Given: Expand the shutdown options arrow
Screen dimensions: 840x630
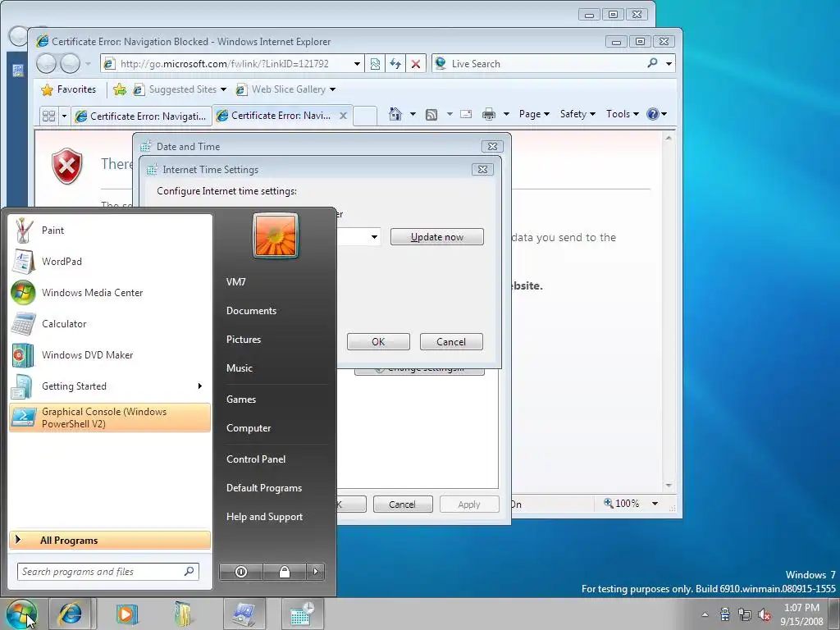Looking at the screenshot, I should tap(316, 572).
